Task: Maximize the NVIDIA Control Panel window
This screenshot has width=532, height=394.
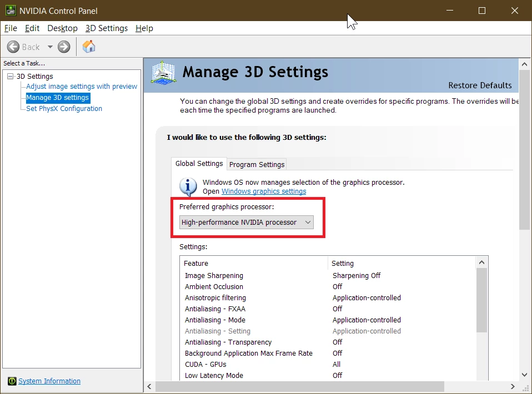Action: tap(482, 11)
